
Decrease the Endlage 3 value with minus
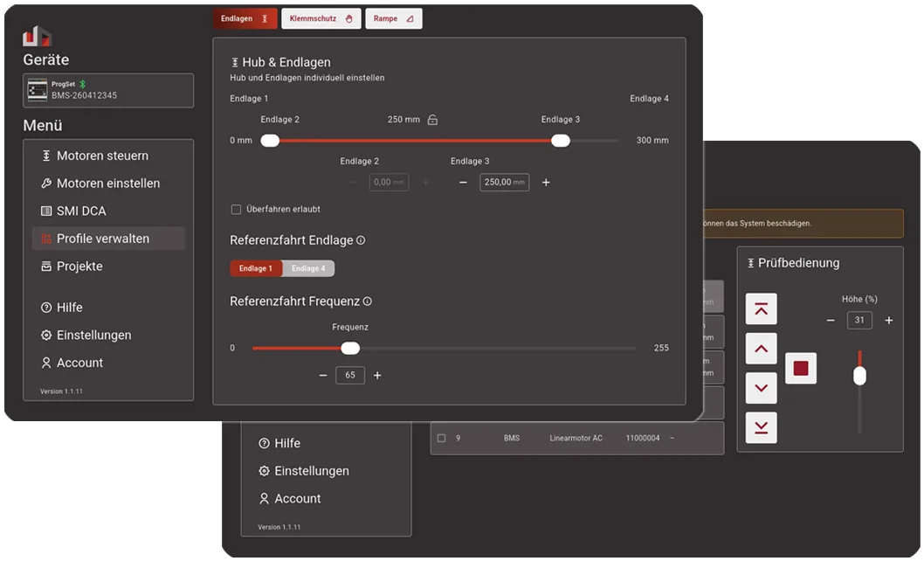[x=463, y=183]
